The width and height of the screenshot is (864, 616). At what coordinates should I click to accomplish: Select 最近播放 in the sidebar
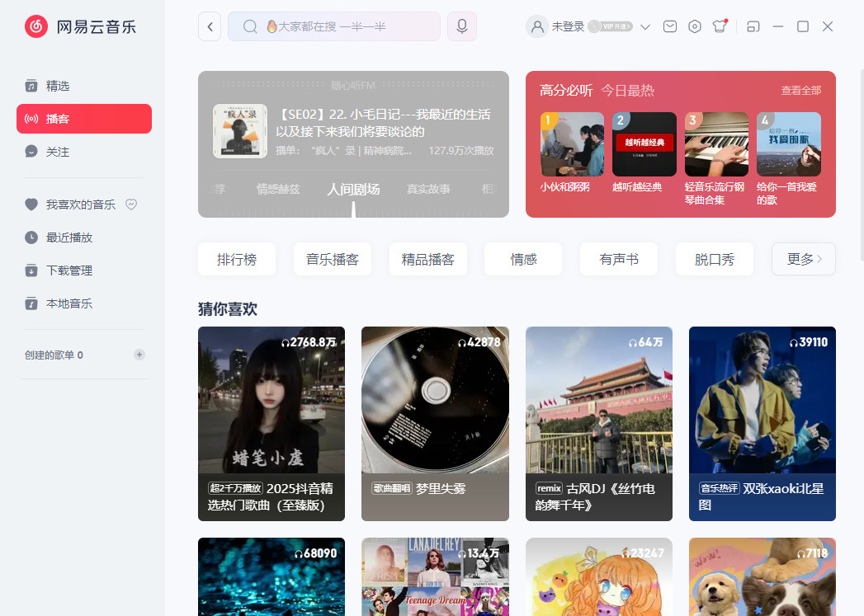click(x=69, y=237)
